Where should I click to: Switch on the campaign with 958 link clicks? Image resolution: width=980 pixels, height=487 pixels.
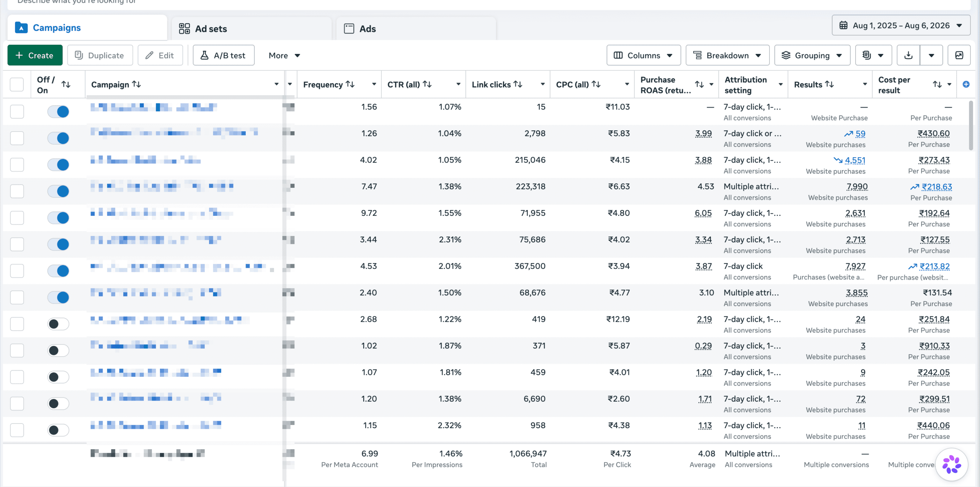[58, 430]
